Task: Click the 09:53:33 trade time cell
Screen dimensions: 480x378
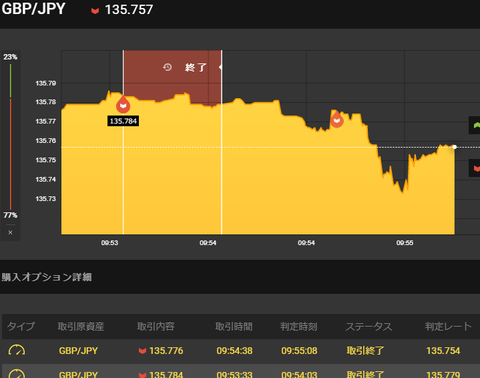Action: (x=234, y=374)
